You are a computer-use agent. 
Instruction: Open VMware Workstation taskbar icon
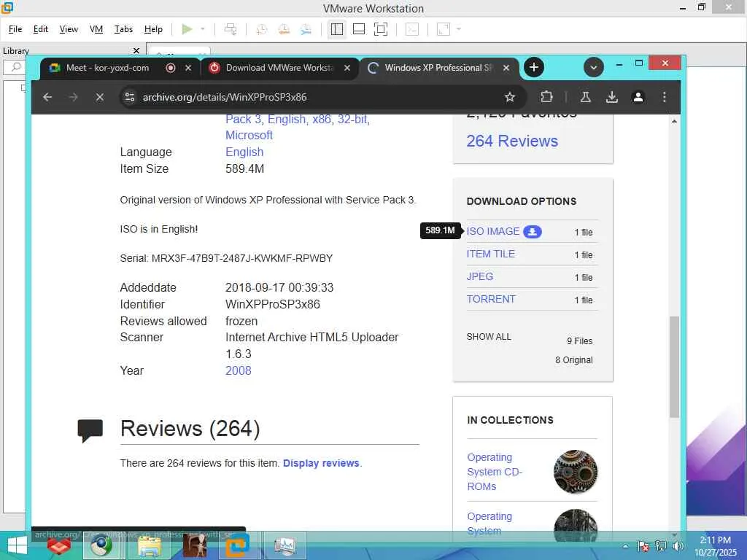(x=237, y=545)
